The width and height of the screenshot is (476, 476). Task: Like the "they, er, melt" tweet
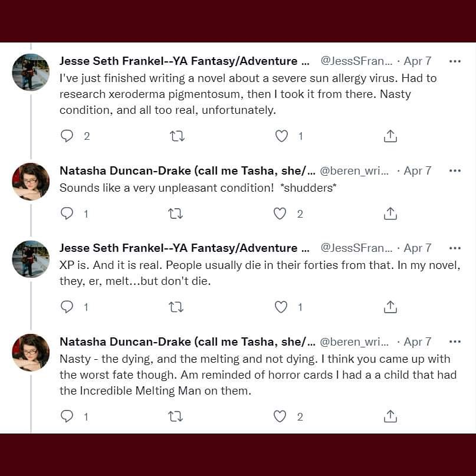click(x=282, y=307)
